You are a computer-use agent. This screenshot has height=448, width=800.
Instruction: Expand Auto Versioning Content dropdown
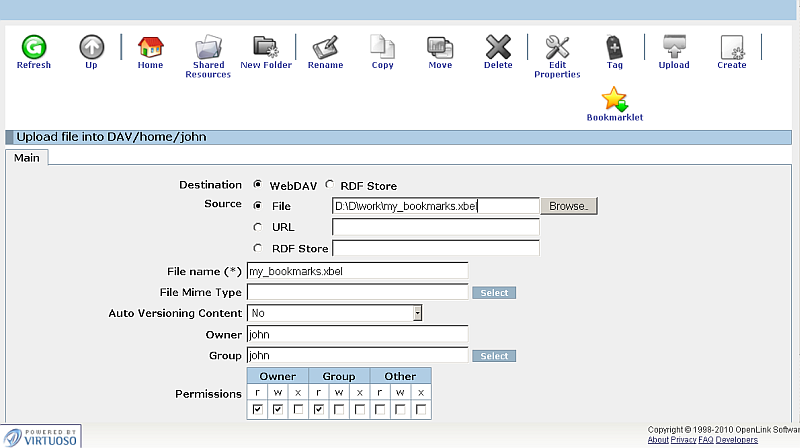click(x=418, y=313)
